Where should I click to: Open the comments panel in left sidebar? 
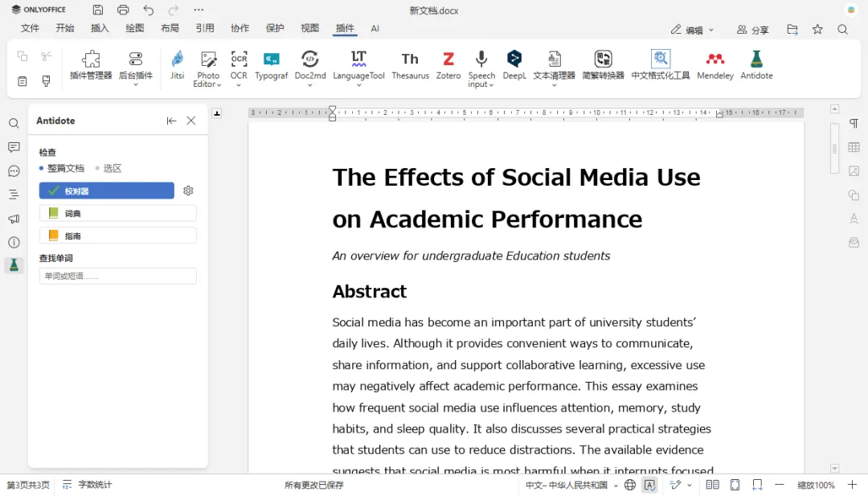14,147
